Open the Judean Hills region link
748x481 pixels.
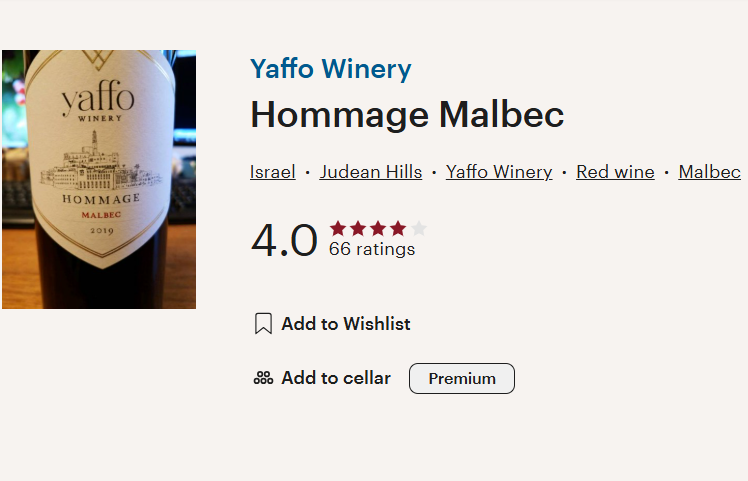pos(371,172)
